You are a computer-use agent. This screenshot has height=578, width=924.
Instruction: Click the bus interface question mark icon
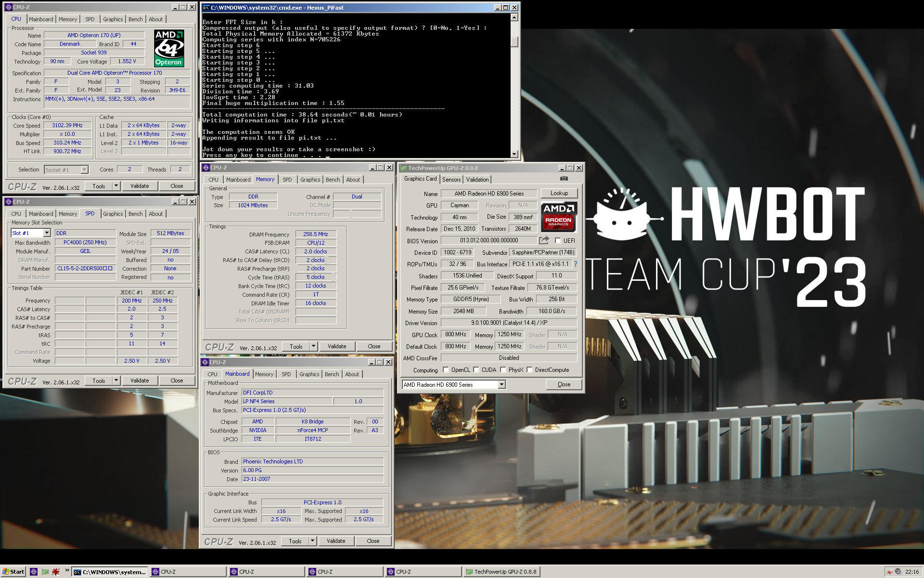[x=575, y=264]
